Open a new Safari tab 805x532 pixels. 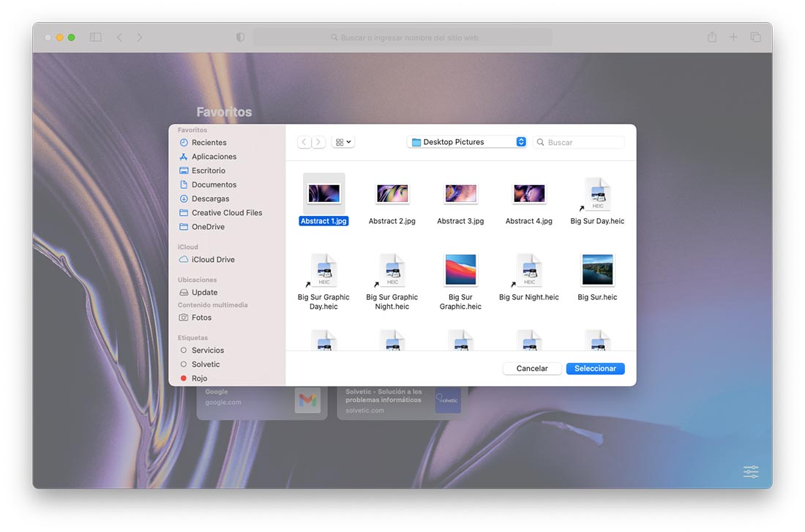click(733, 37)
